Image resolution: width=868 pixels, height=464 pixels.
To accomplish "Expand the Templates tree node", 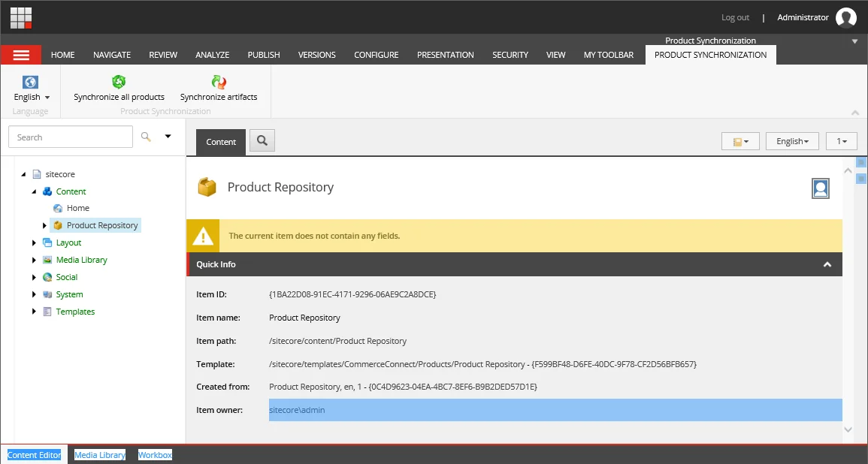I will pyautogui.click(x=34, y=312).
